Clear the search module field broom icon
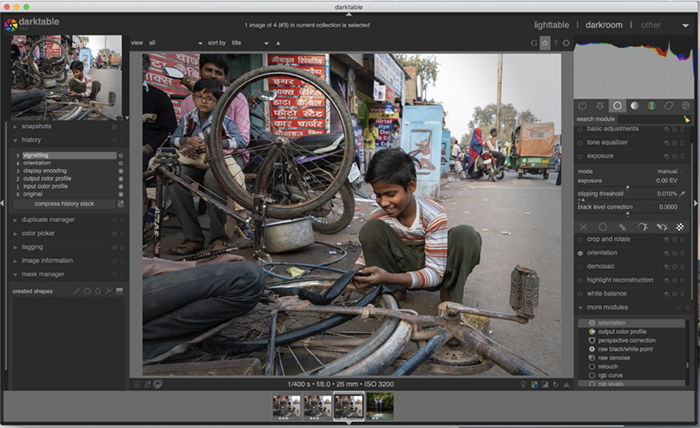The image size is (700, 428). [x=687, y=119]
